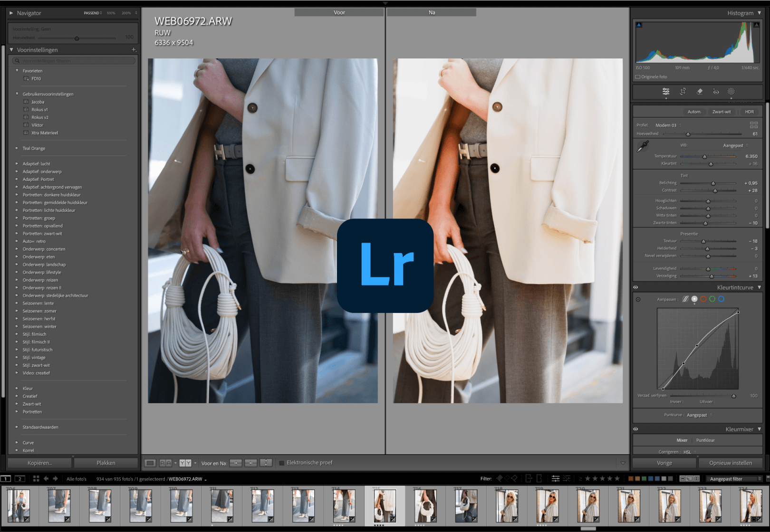Collapse the Voorinstellingen panel
This screenshot has height=532, width=770.
pyautogui.click(x=11, y=50)
